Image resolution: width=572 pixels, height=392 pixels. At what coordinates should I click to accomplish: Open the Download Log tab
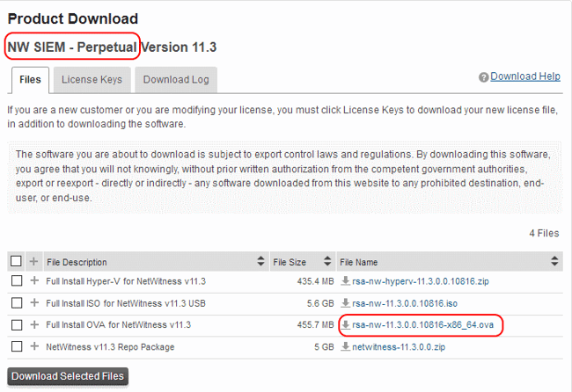pyautogui.click(x=176, y=80)
